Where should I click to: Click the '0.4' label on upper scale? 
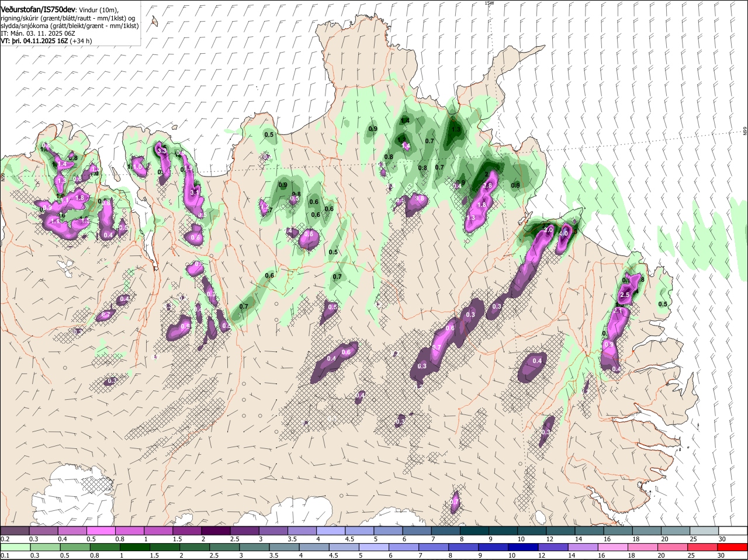(x=62, y=538)
